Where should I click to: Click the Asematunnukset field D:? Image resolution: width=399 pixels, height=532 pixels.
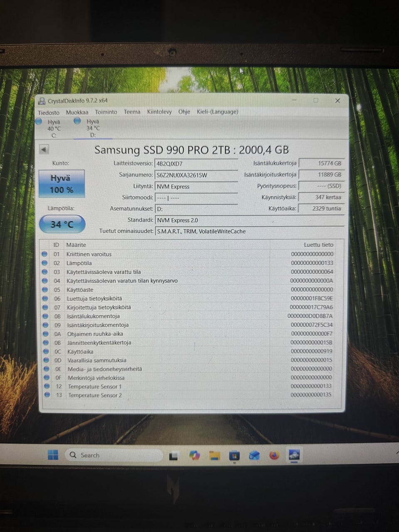[196, 209]
